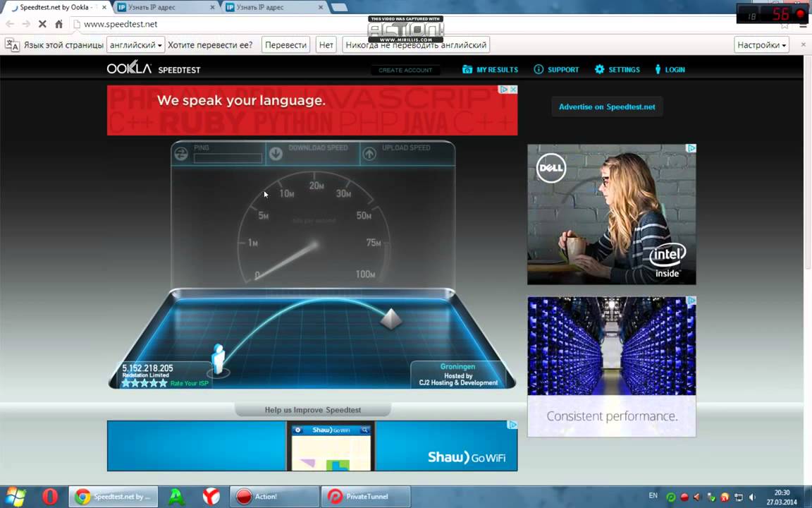Open the Yandex browser taskbar icon
812x508 pixels.
(211, 497)
